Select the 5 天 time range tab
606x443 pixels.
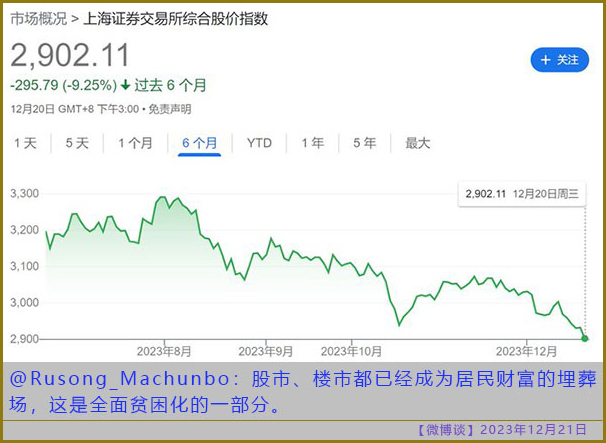(77, 143)
